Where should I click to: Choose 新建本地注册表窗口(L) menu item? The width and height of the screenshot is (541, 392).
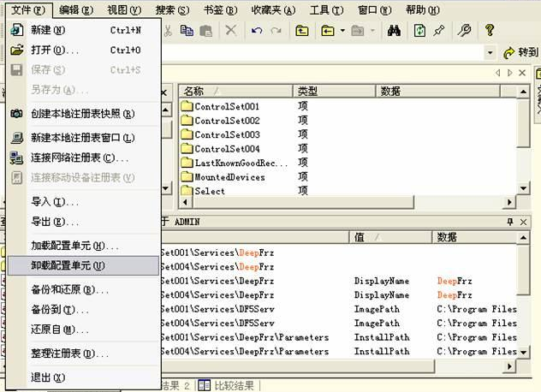84,138
